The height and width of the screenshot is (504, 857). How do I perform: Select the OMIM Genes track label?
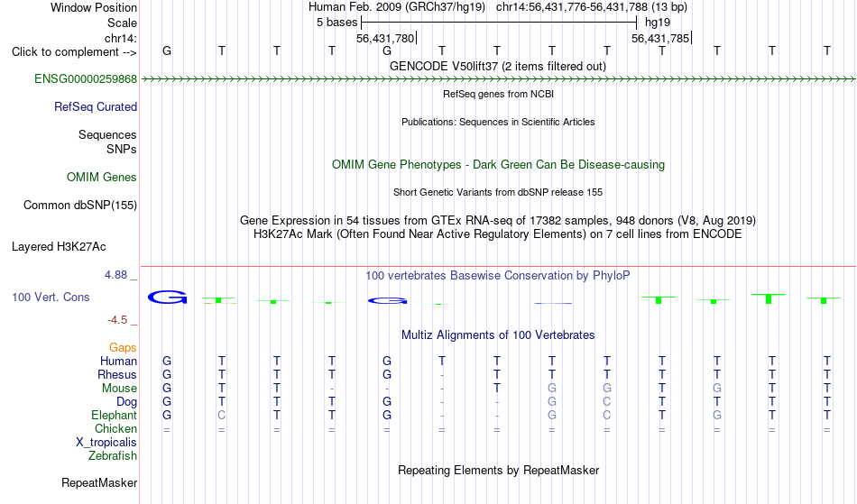[x=101, y=178]
